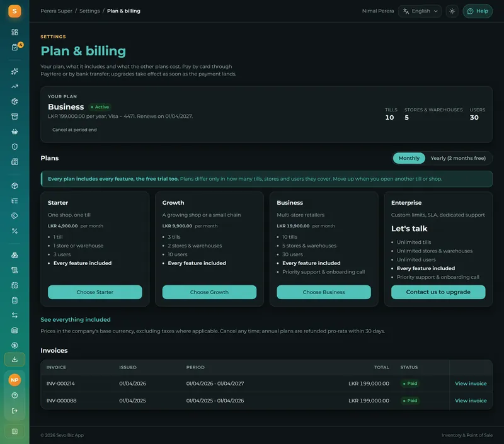Open the English language dropdown
This screenshot has width=504, height=444.
point(420,11)
